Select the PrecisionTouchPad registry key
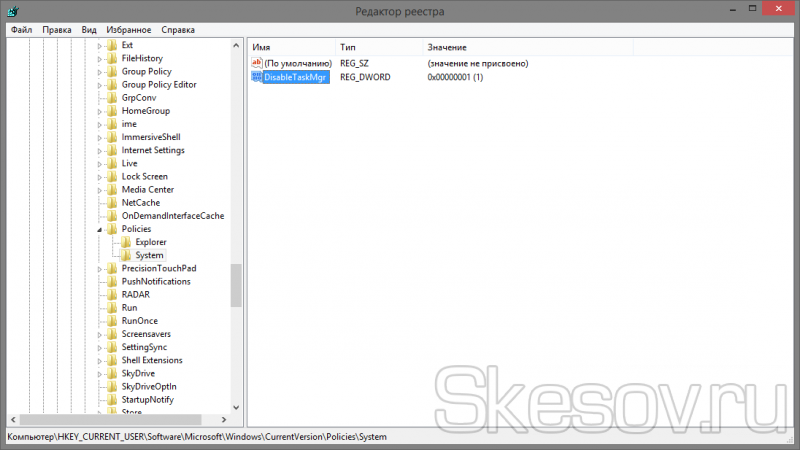 click(158, 268)
